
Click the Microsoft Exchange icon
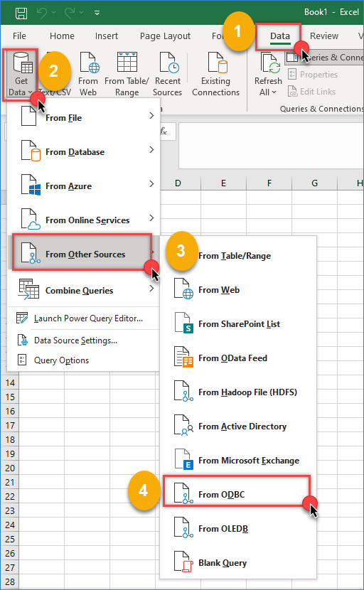pyautogui.click(x=183, y=460)
